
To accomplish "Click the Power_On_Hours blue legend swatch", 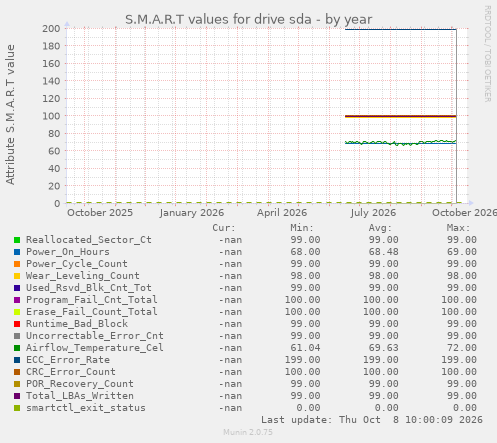I will (x=17, y=252).
